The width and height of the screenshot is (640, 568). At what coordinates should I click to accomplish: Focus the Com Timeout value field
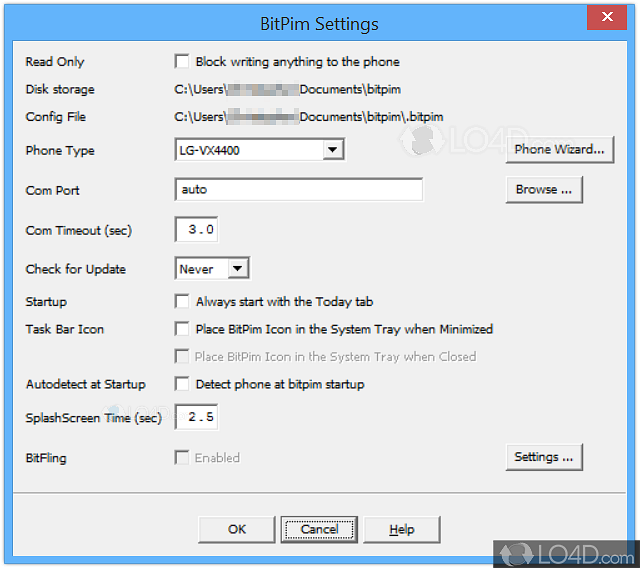(196, 230)
